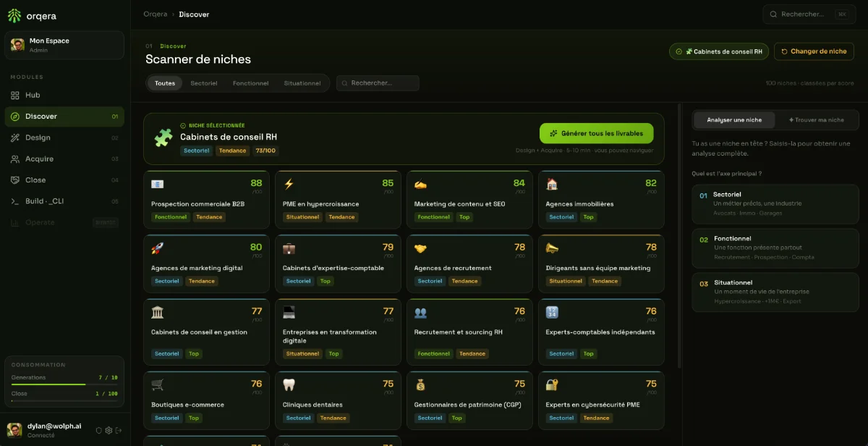Click the Discover compass icon in sidebar
This screenshot has height=446, width=868.
(15, 117)
